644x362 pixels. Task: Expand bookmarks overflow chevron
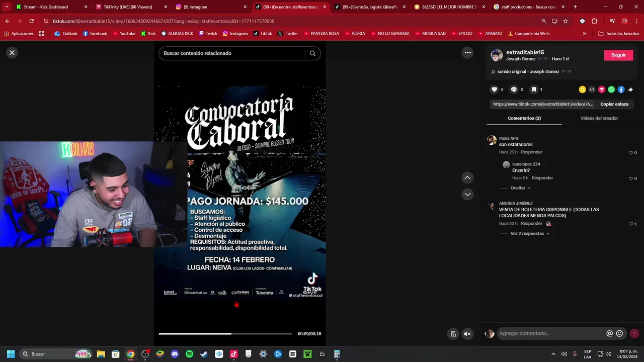tap(584, 34)
